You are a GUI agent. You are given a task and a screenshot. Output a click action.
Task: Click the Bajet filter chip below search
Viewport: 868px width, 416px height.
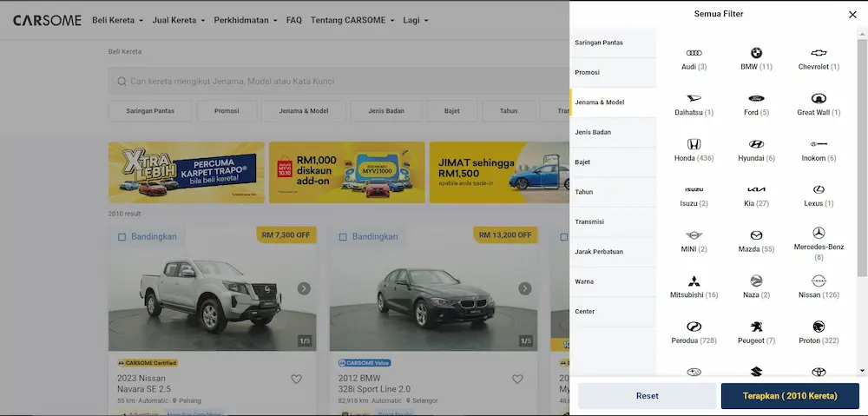click(x=451, y=111)
